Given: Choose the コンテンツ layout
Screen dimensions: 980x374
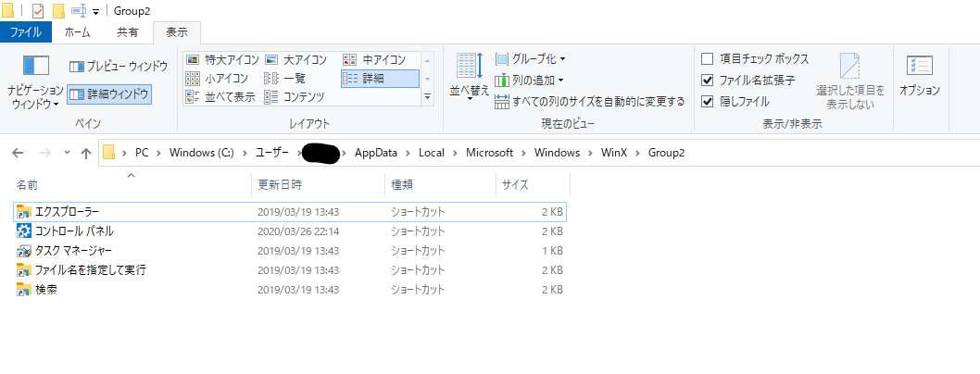Looking at the screenshot, I should (295, 97).
